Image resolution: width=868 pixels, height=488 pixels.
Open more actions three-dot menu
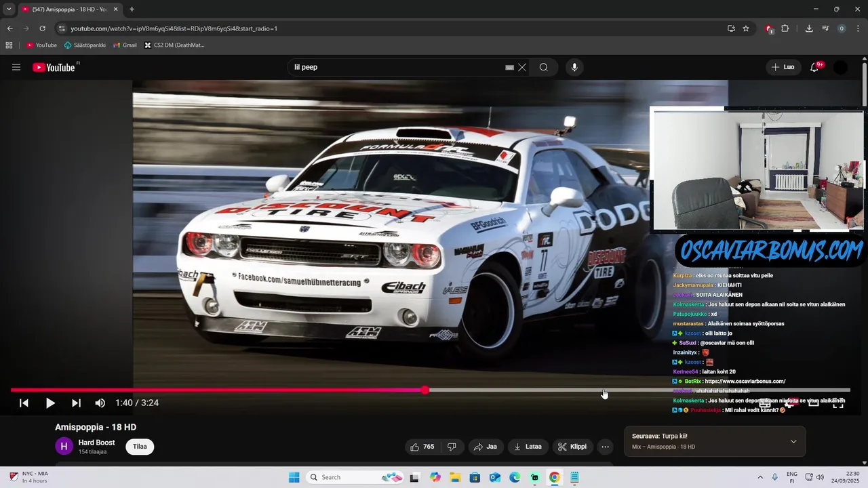coord(606,447)
